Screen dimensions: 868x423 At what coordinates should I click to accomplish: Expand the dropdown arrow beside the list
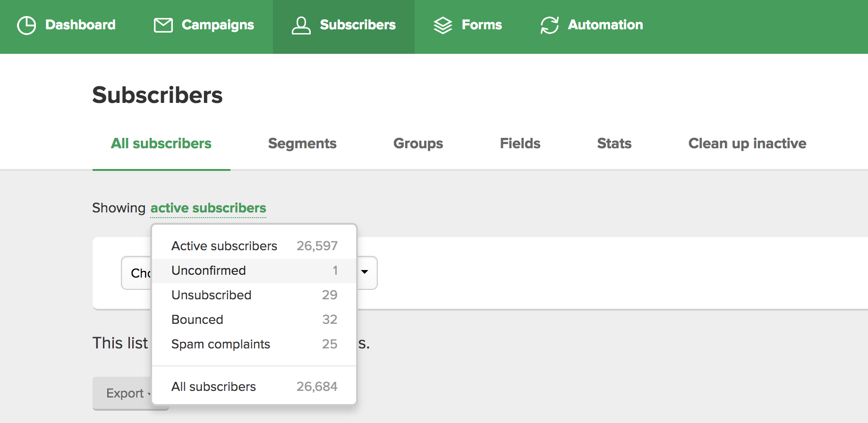coord(365,272)
